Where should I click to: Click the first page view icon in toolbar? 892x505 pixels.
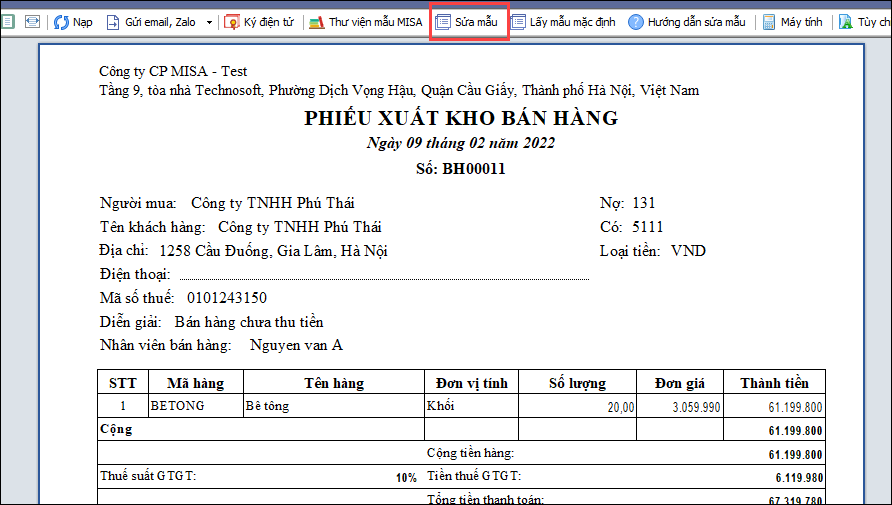8,21
